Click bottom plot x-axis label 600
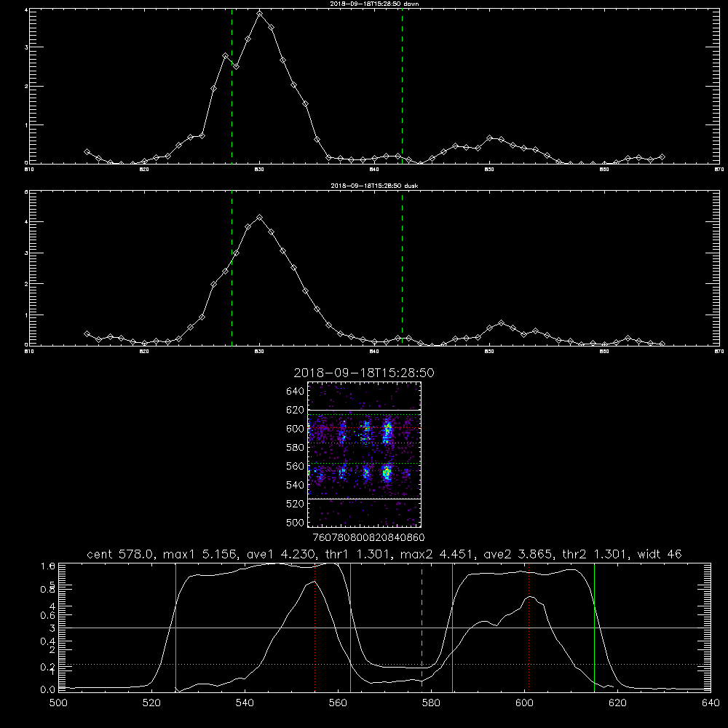The height and width of the screenshot is (728, 728). tap(525, 703)
